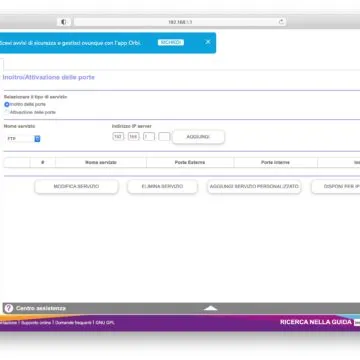Click the third IP address octet field
360x360 pixels.
point(149,137)
